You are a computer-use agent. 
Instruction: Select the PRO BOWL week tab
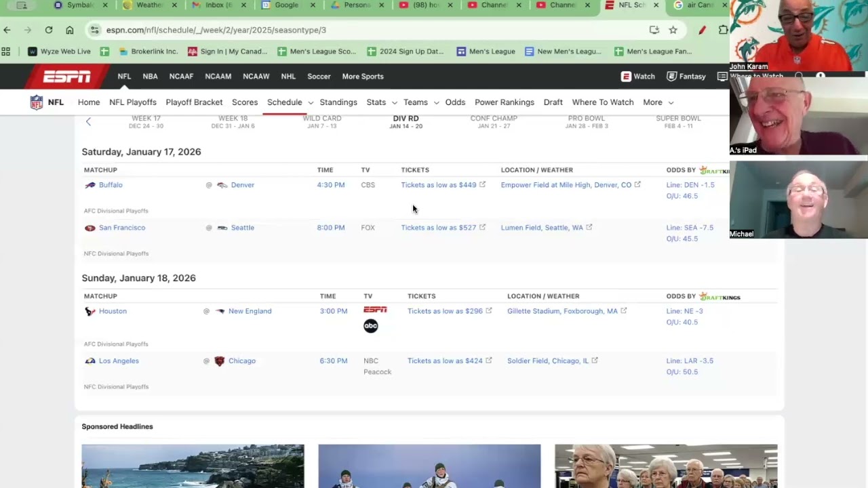pyautogui.click(x=587, y=122)
